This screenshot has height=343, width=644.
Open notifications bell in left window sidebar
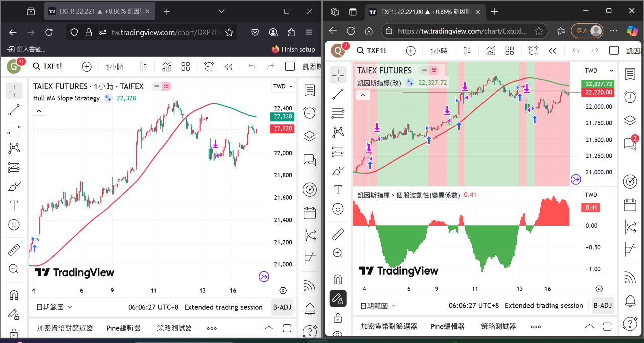pos(310,309)
